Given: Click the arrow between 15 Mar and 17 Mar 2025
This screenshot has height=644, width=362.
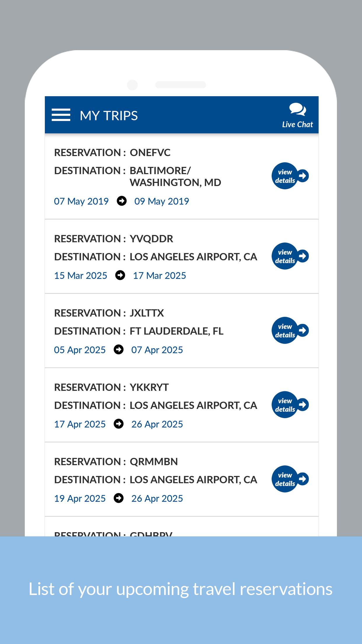Looking at the screenshot, I should 120,275.
